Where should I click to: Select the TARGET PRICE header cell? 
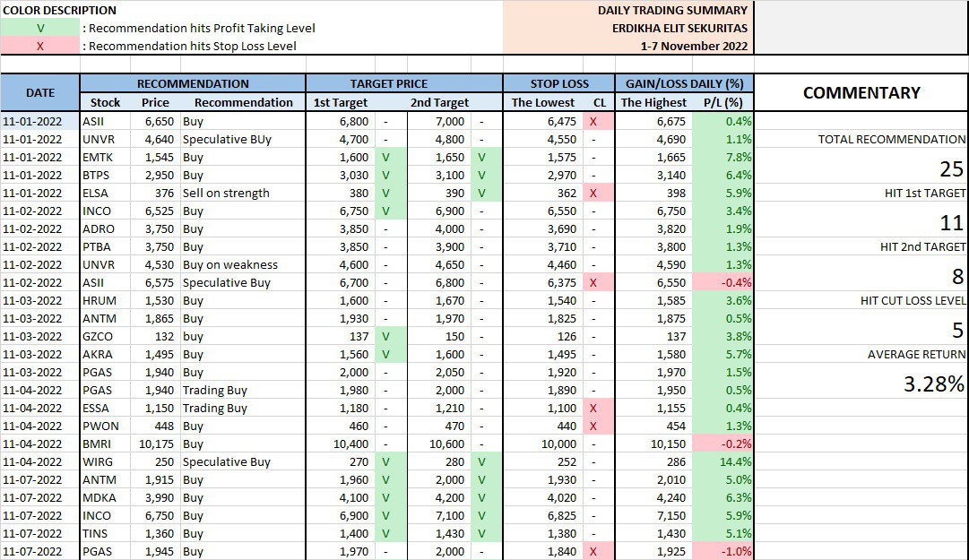coord(403,83)
